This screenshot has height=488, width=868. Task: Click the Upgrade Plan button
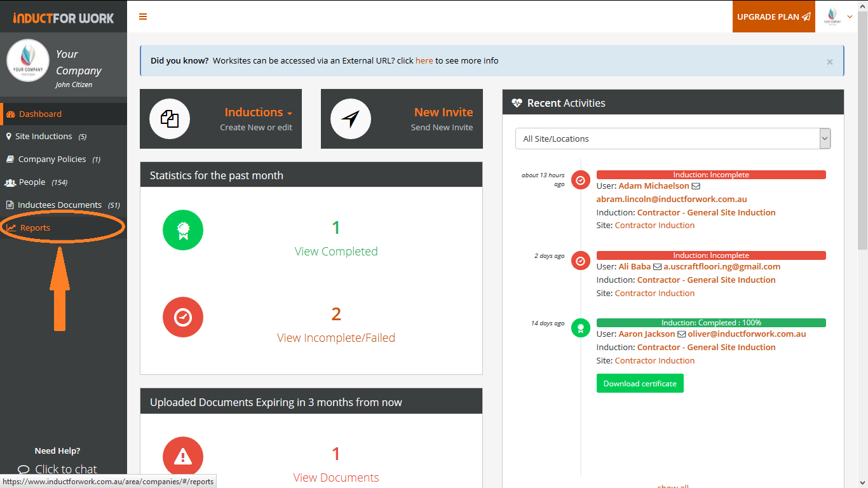[774, 17]
